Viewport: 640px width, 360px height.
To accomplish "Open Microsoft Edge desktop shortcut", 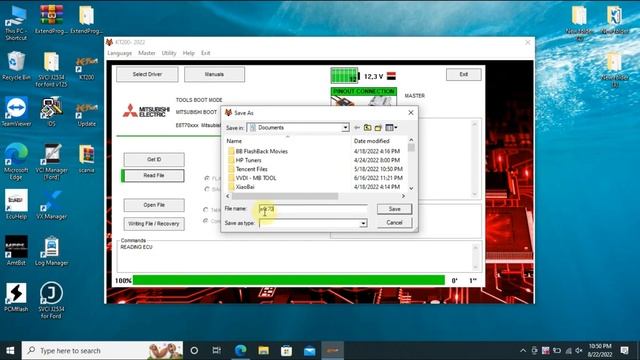I will click(x=16, y=161).
